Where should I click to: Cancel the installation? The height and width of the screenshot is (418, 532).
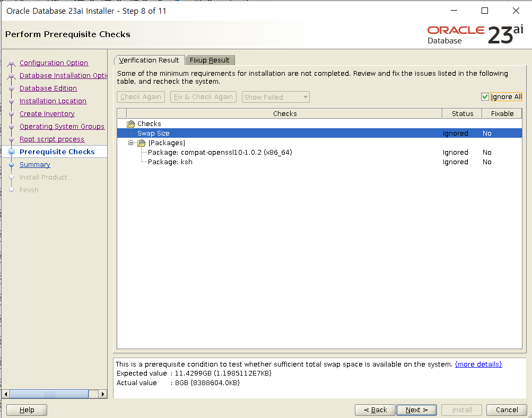(507, 410)
